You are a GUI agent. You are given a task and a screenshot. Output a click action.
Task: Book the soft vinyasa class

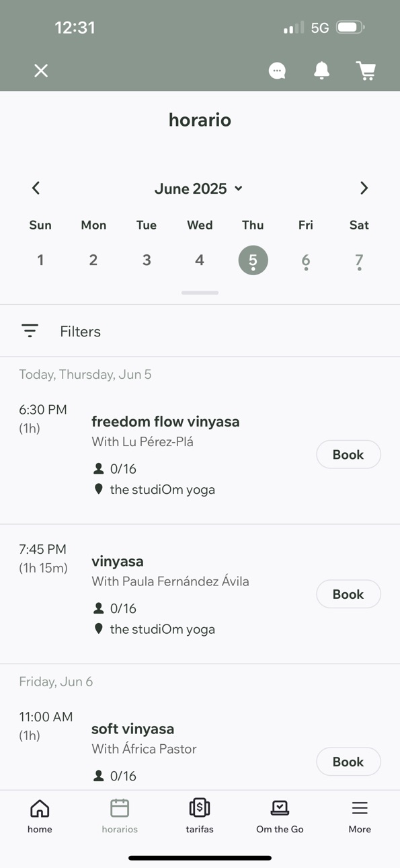[348, 762]
